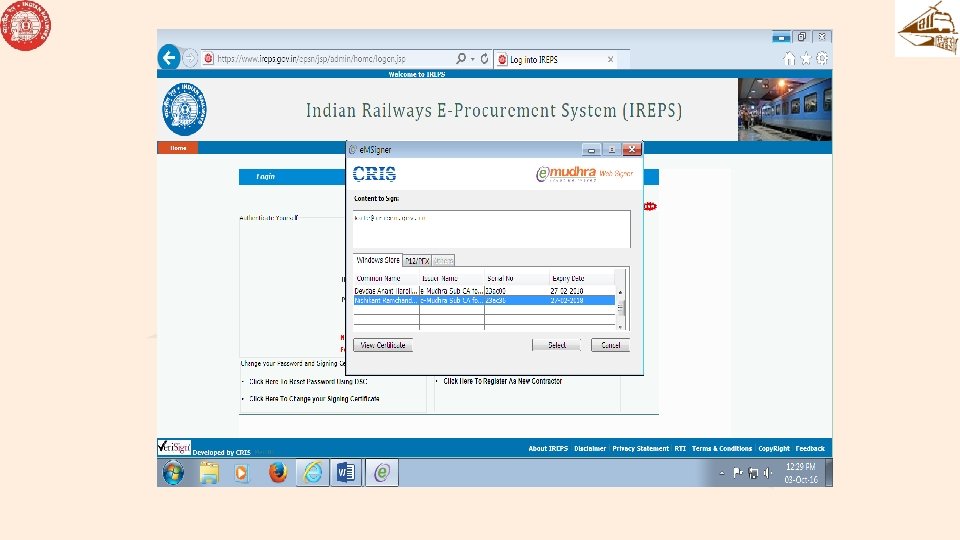Switch to the P12/PFX tab

point(417,261)
